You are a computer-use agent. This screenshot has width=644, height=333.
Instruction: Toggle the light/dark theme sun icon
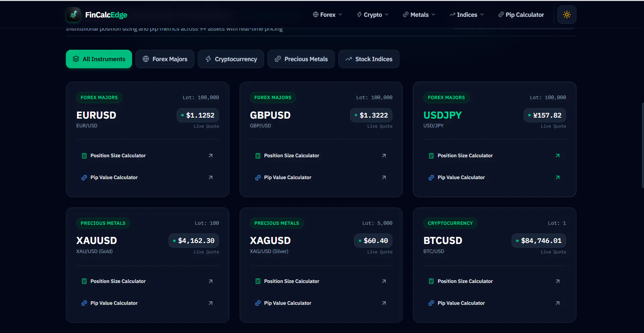567,15
